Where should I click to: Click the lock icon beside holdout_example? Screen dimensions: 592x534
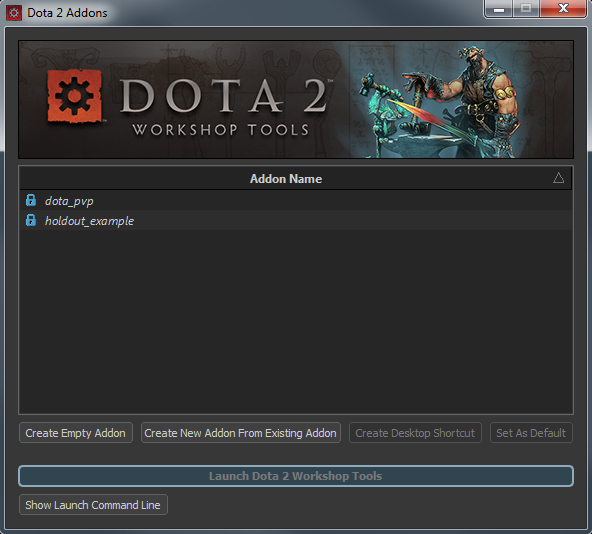[x=31, y=220]
